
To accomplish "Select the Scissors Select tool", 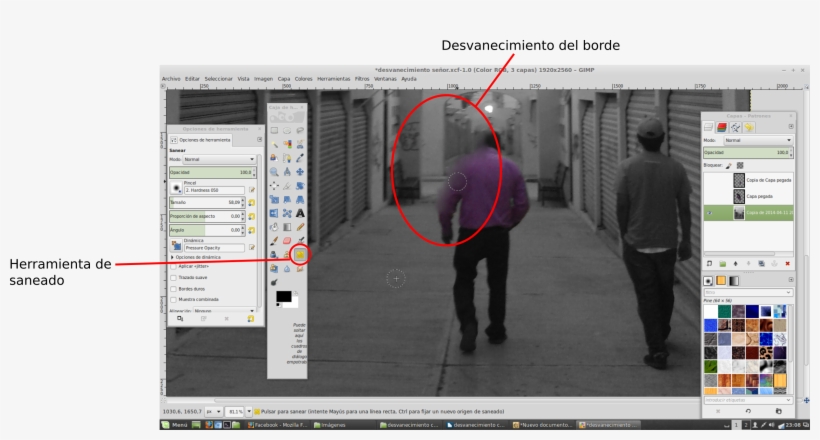I will [300, 144].
